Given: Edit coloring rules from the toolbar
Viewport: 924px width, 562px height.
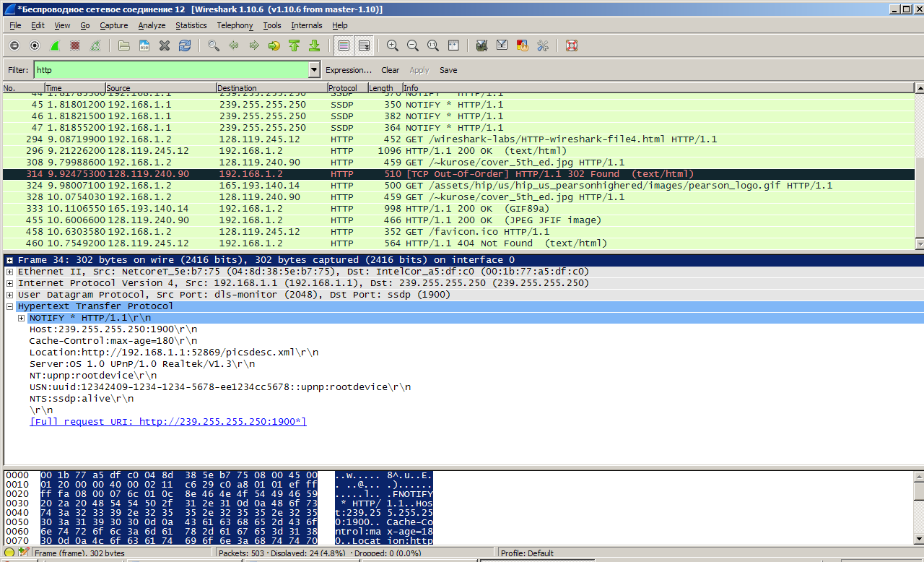Looking at the screenshot, I should click(523, 46).
